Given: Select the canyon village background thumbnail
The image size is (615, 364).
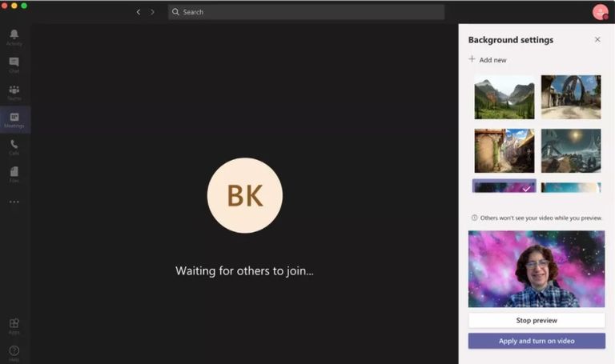Looking at the screenshot, I should (504, 151).
